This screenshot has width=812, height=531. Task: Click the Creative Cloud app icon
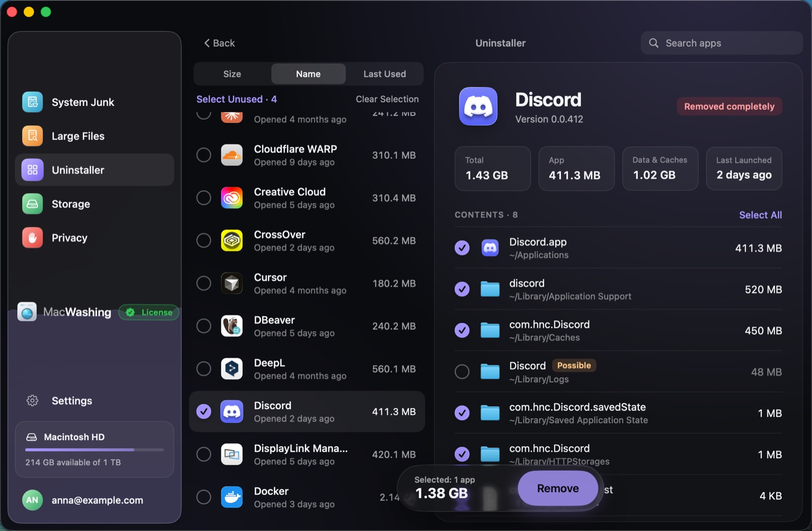(x=232, y=198)
